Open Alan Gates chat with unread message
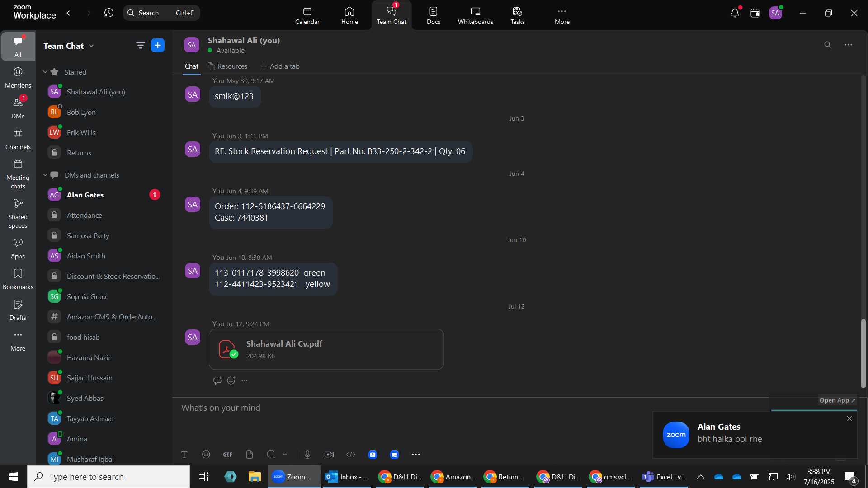 pyautogui.click(x=104, y=195)
